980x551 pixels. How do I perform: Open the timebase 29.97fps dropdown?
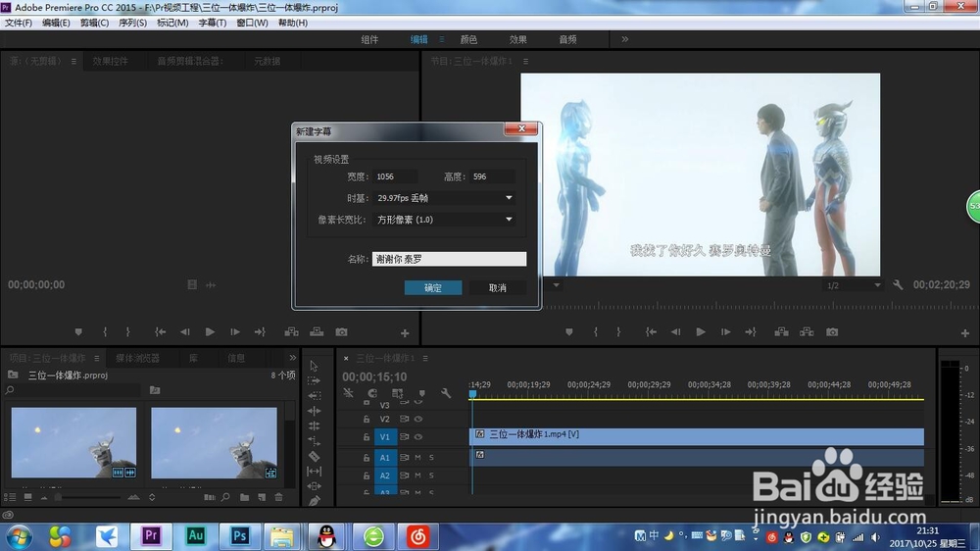[x=444, y=198]
